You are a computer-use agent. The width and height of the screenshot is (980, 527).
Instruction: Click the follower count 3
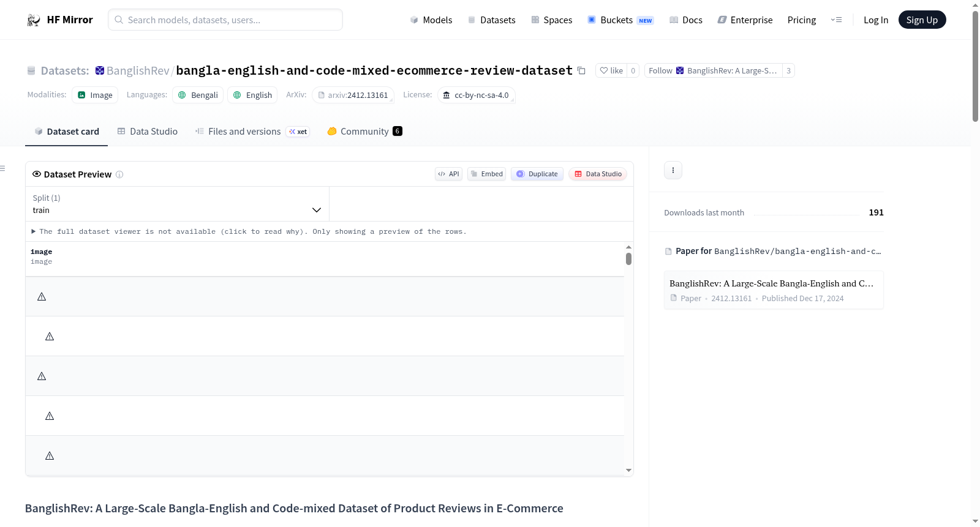coord(789,71)
